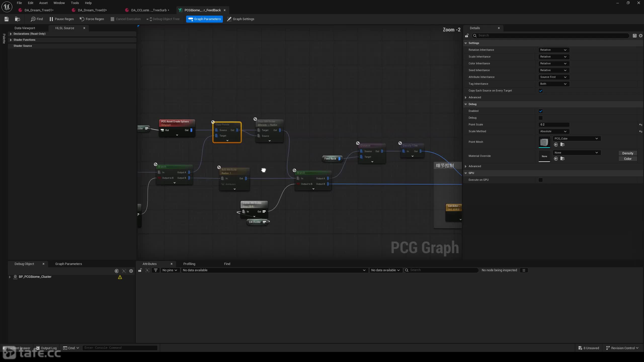The height and width of the screenshot is (362, 644).
Task: Open the Scale Method dropdown
Action: [x=553, y=131]
